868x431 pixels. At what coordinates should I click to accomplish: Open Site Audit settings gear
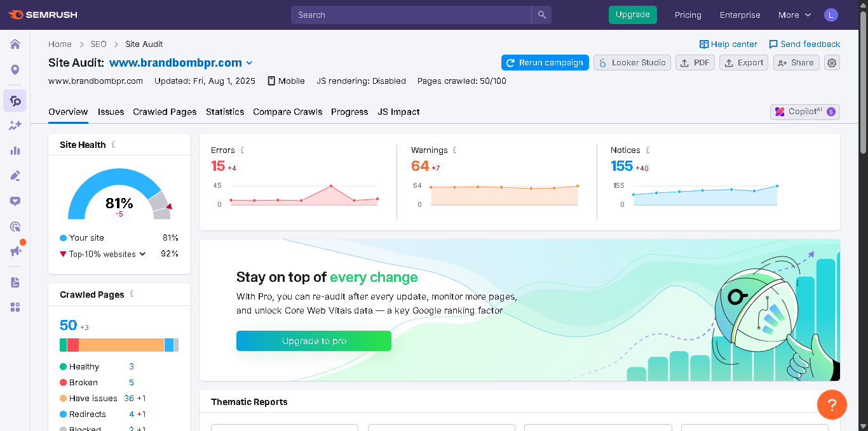pyautogui.click(x=832, y=63)
